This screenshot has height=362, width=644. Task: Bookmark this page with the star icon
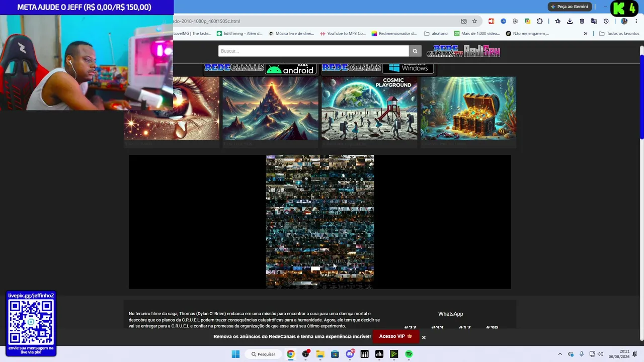coord(474,21)
